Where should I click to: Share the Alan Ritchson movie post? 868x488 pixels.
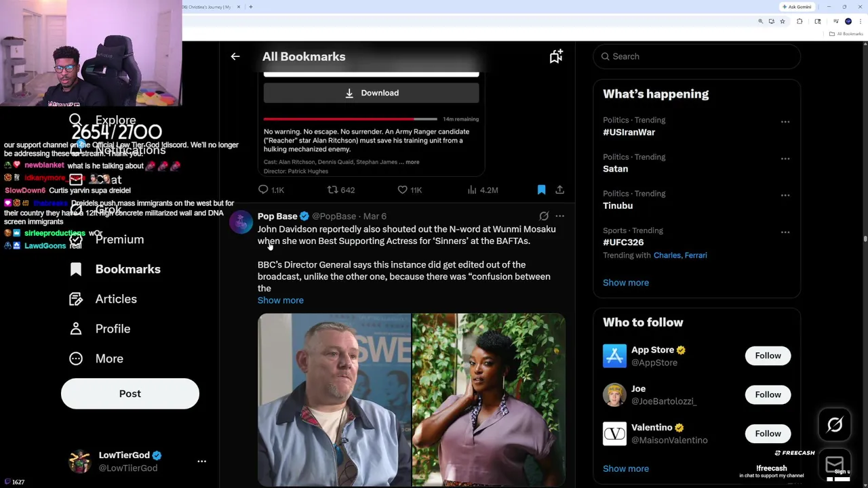[x=559, y=190]
